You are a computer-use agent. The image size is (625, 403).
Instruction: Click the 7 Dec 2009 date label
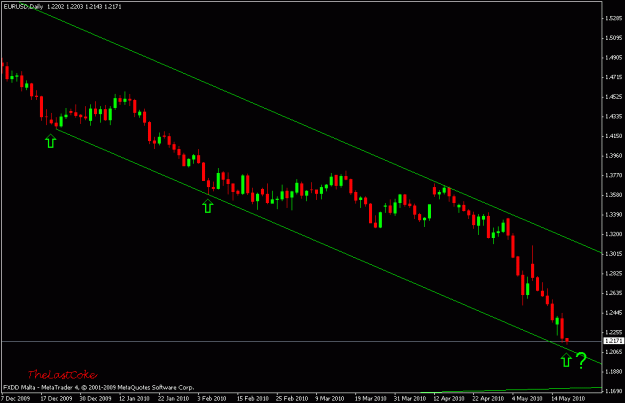16,398
